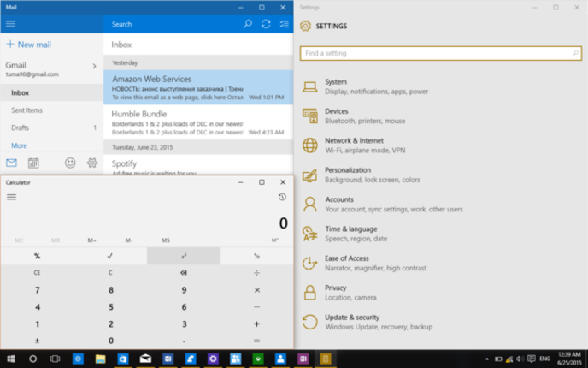Image resolution: width=588 pixels, height=368 pixels.
Task: Open Spotify email
Action: pyautogui.click(x=198, y=165)
